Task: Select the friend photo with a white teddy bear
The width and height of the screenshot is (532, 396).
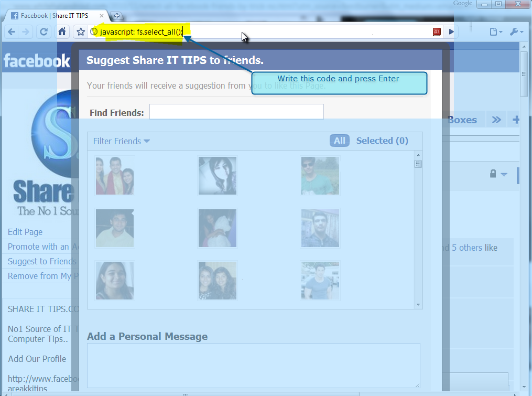Action: [218, 228]
